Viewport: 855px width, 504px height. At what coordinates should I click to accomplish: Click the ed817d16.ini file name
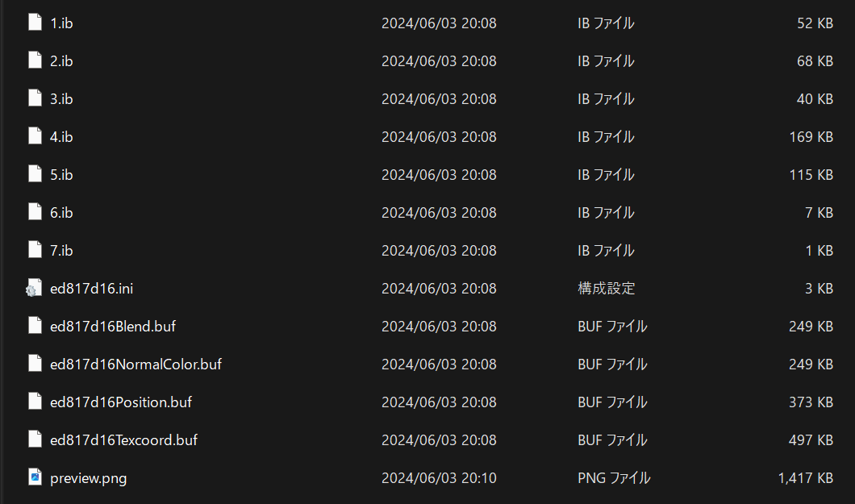pyautogui.click(x=92, y=288)
